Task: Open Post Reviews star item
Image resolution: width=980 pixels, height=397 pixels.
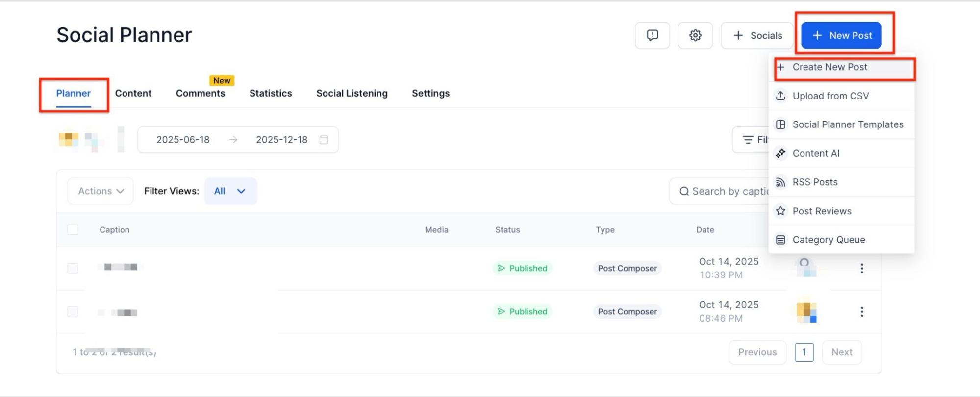Action: tap(821, 211)
